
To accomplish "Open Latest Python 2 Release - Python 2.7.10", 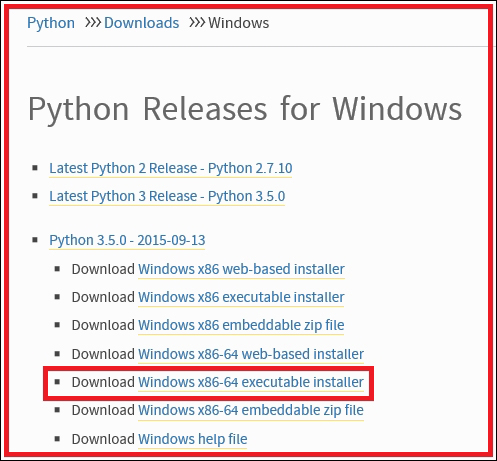I will pyautogui.click(x=171, y=168).
